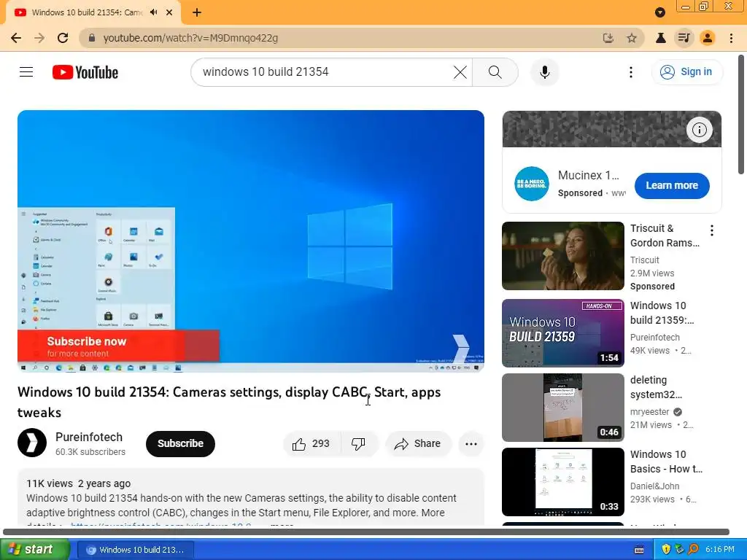This screenshot has height=560, width=747.
Task: Like the video (293)
Action: [312, 444]
